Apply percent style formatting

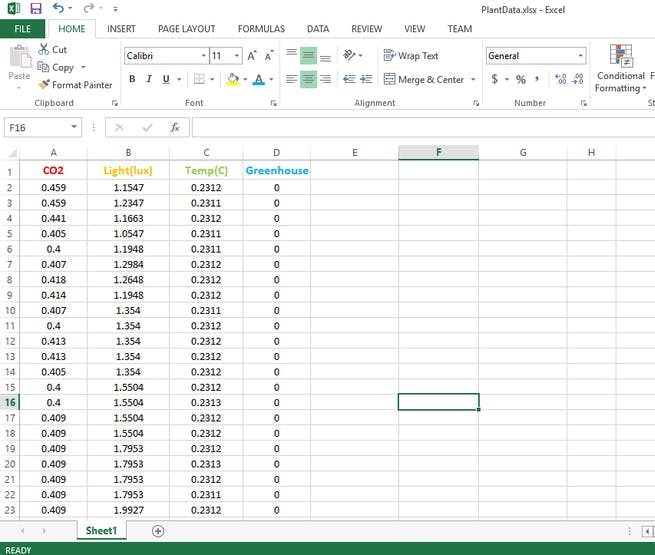coord(520,79)
